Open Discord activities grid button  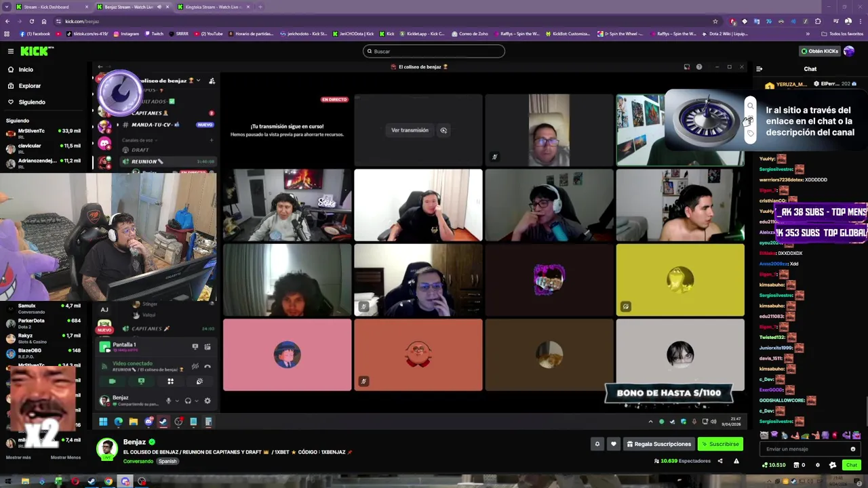pyautogui.click(x=170, y=381)
